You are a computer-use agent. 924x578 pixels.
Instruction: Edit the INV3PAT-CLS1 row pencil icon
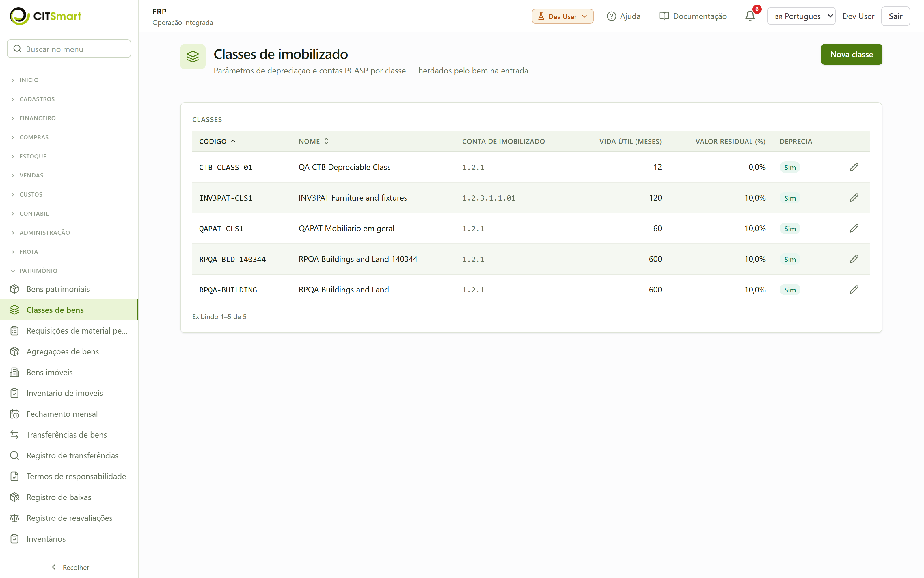pyautogui.click(x=854, y=198)
